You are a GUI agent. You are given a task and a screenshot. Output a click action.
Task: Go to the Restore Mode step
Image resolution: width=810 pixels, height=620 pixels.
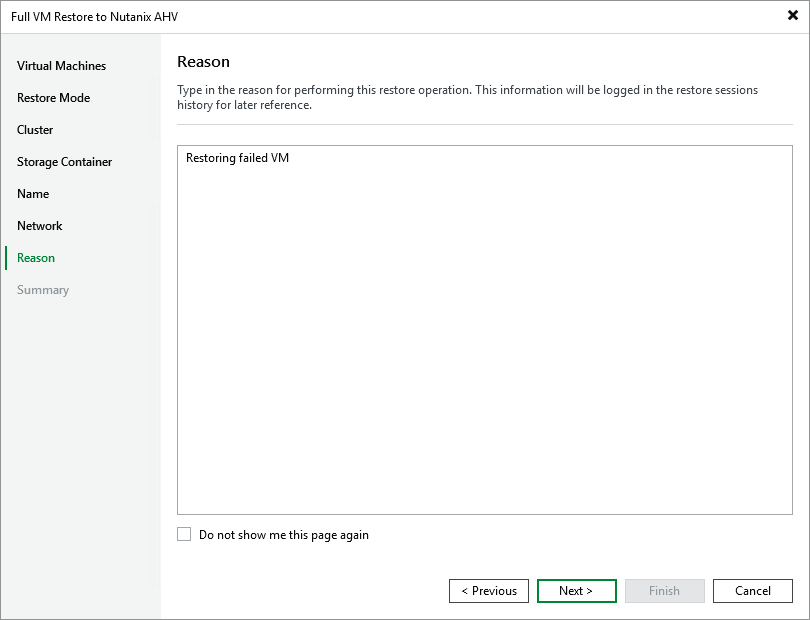pyautogui.click(x=51, y=97)
